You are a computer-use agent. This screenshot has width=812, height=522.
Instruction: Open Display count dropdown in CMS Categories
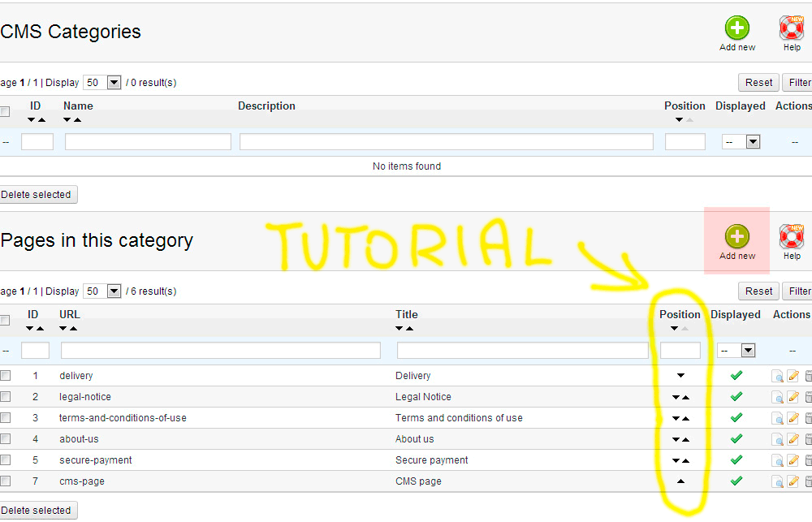click(102, 82)
